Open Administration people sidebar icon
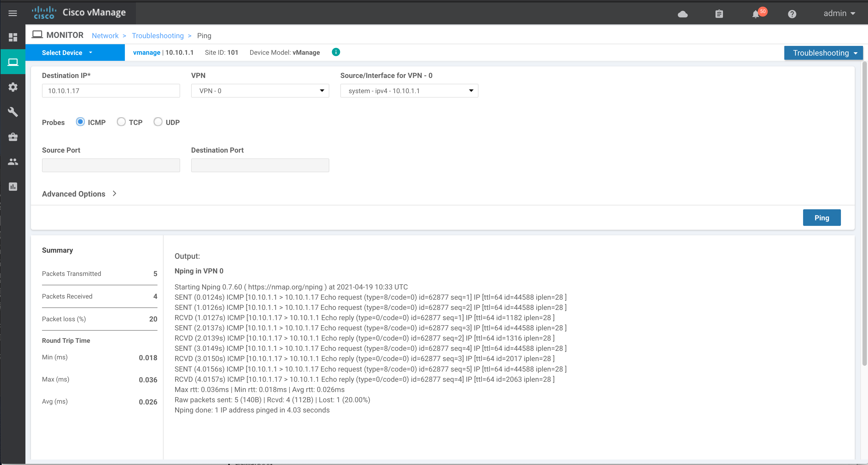Screen dimensions: 868x465 (x=13, y=162)
